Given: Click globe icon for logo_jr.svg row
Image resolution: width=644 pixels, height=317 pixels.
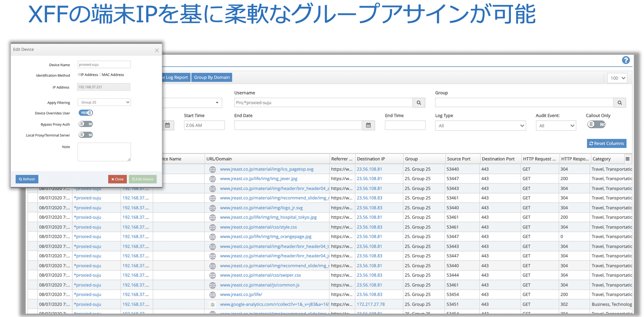Looking at the screenshot, I should (213, 208).
